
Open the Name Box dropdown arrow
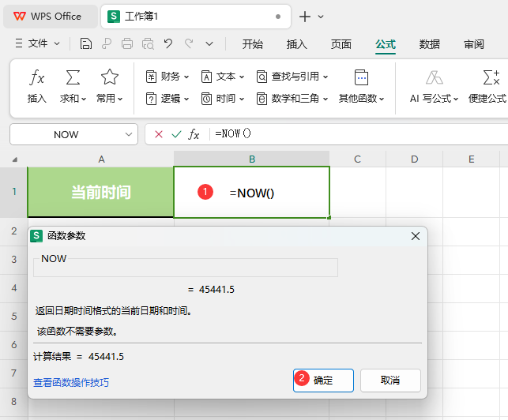point(130,134)
